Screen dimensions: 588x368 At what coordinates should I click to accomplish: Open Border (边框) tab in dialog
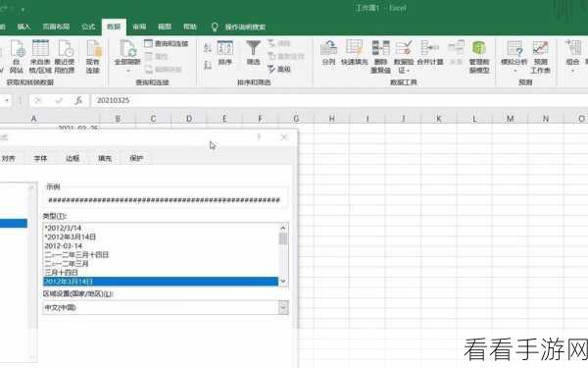pos(73,158)
